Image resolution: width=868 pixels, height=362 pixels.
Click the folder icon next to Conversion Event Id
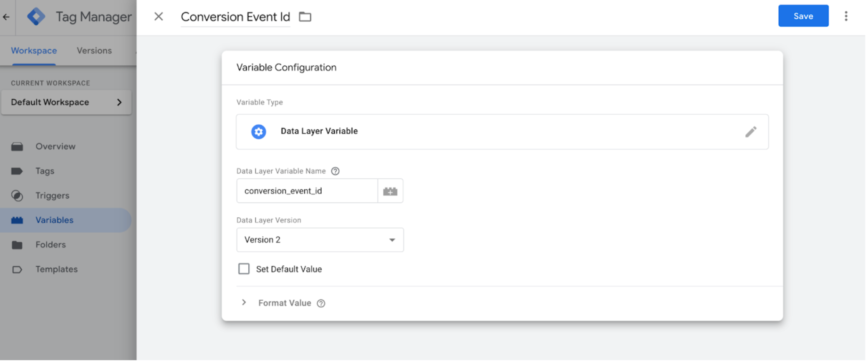(x=305, y=17)
